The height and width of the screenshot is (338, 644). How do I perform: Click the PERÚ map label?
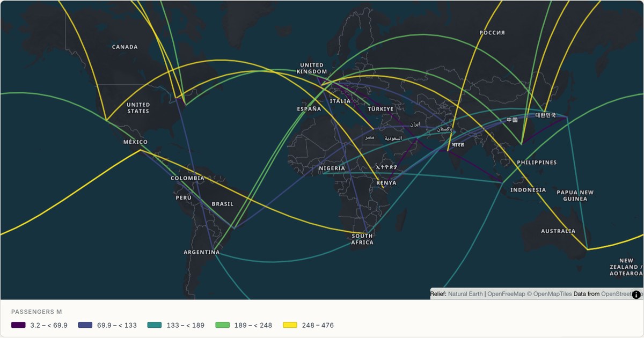[184, 197]
